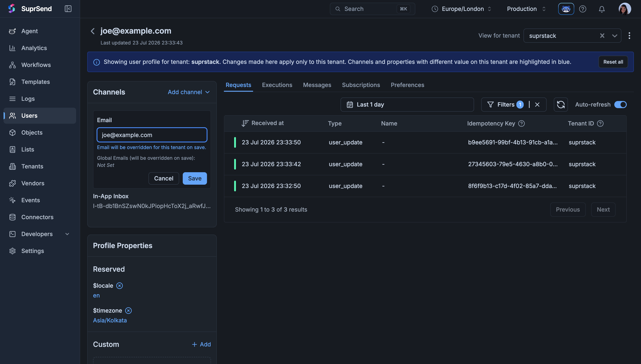Open the raccoon assistant icon
This screenshot has height=364, width=641.
(566, 9)
